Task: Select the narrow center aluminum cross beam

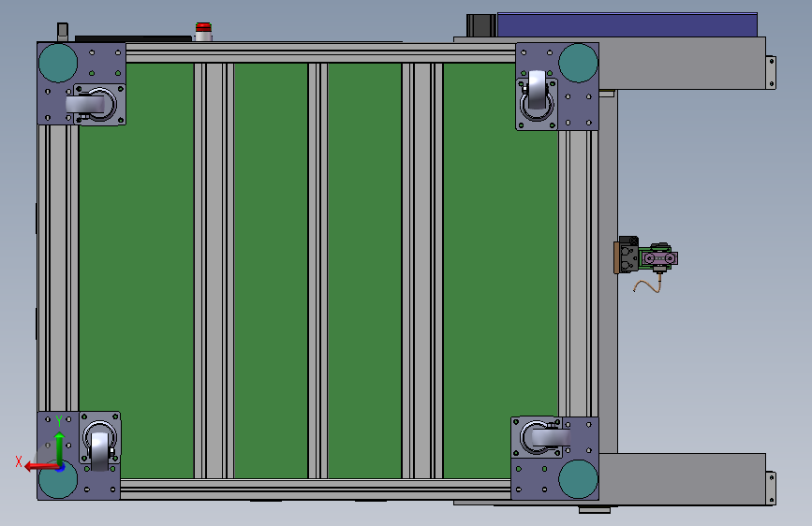Action: tap(317, 270)
